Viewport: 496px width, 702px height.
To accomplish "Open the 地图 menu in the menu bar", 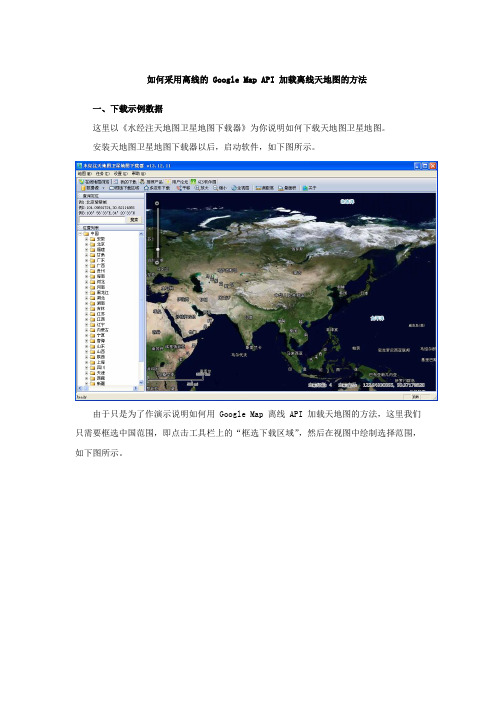I will [x=84, y=173].
